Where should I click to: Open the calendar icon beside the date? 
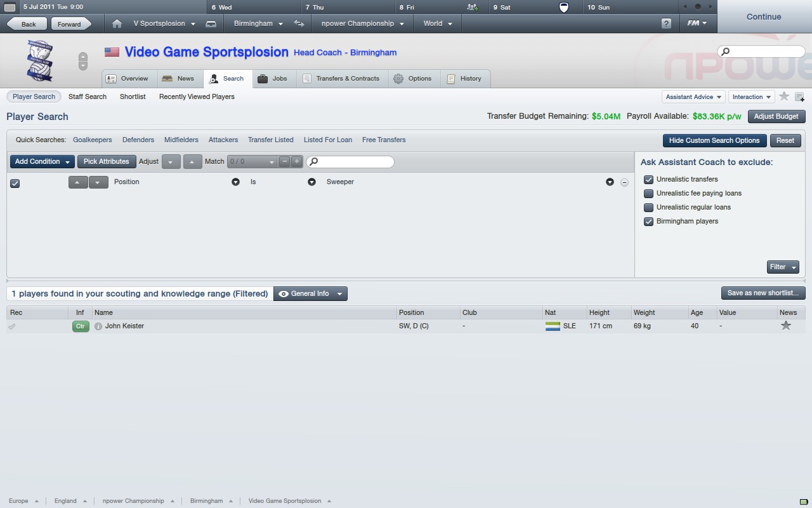[x=10, y=7]
